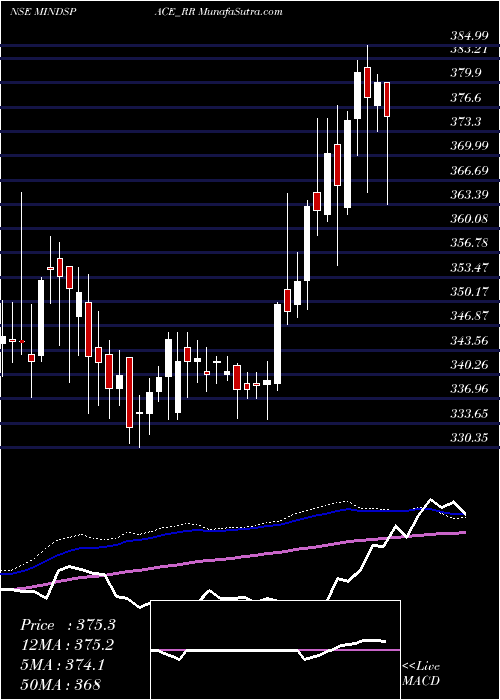
Task: Click the 356.78 price axis label
Action: [x=469, y=243]
